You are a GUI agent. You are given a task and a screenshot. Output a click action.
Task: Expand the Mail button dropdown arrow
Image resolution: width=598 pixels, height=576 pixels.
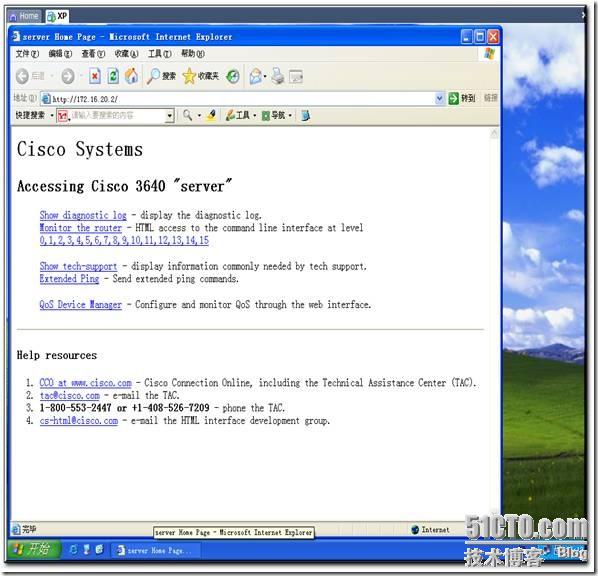[x=265, y=77]
